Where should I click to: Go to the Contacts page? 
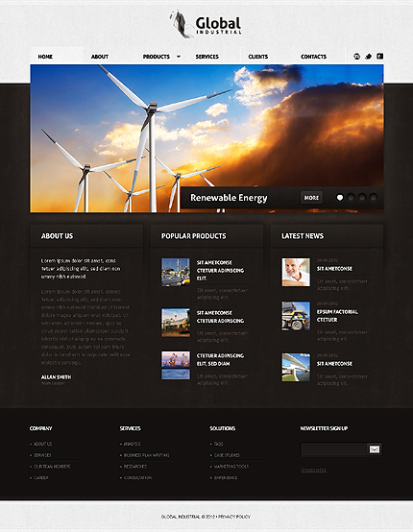pos(313,57)
